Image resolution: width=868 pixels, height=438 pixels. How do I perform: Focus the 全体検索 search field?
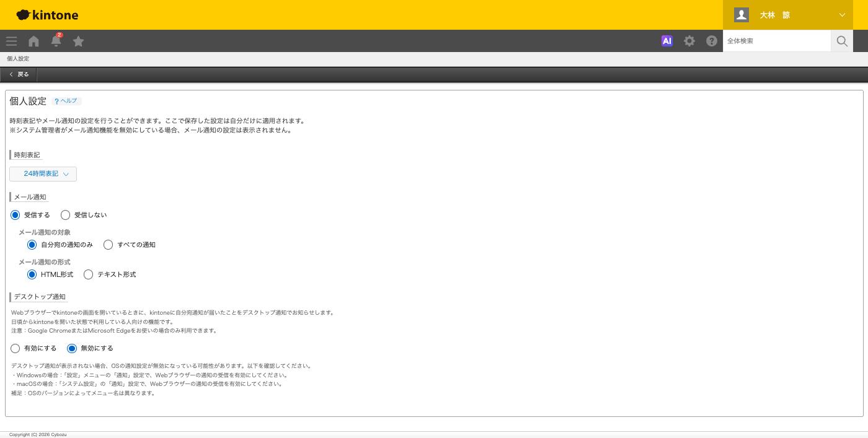(x=777, y=41)
